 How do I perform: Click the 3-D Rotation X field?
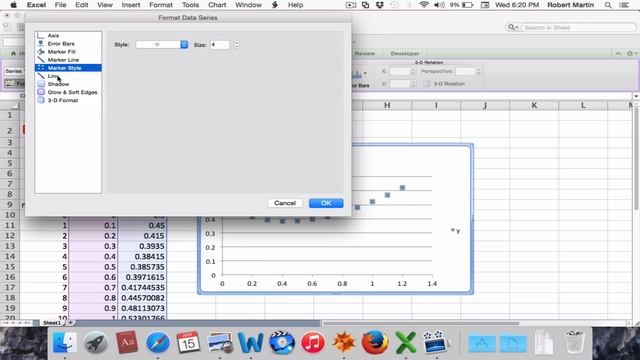[400, 71]
